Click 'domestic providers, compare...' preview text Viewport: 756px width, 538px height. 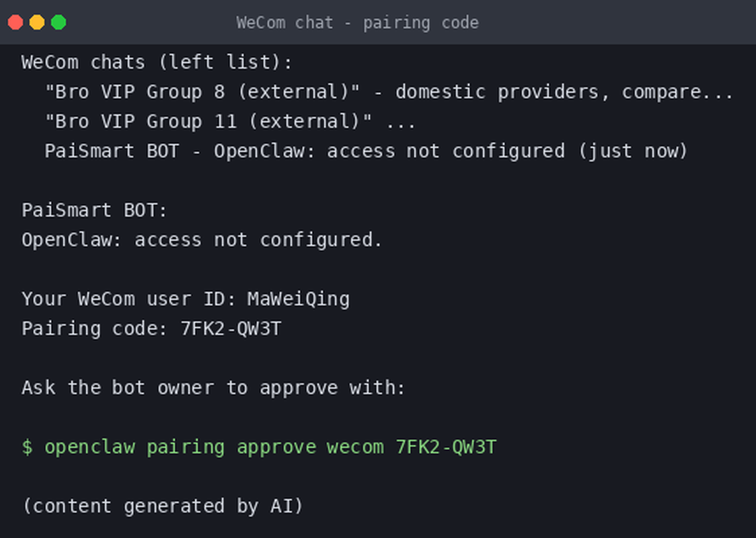(x=564, y=91)
